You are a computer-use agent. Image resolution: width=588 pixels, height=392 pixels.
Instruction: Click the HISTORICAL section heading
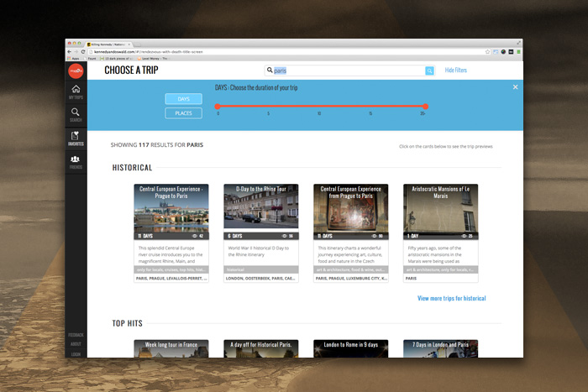pos(133,168)
